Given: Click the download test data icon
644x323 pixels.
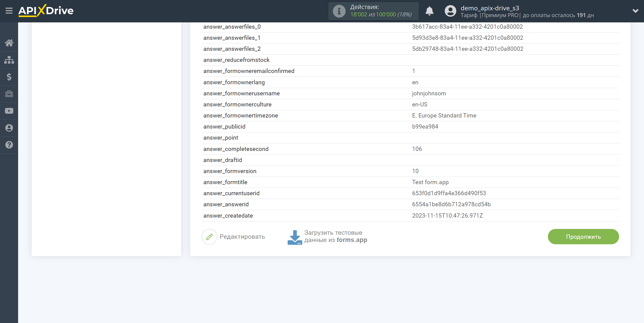Looking at the screenshot, I should tap(295, 237).
